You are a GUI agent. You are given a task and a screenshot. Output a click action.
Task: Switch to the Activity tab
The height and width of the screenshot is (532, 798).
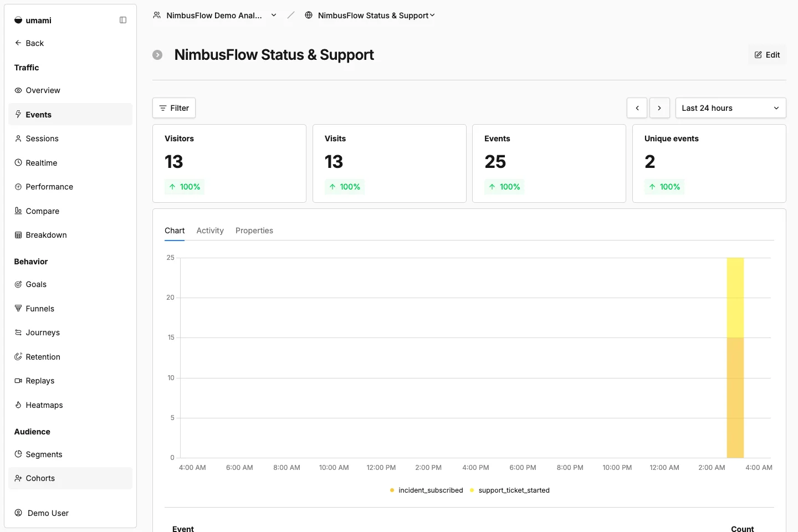tap(210, 231)
